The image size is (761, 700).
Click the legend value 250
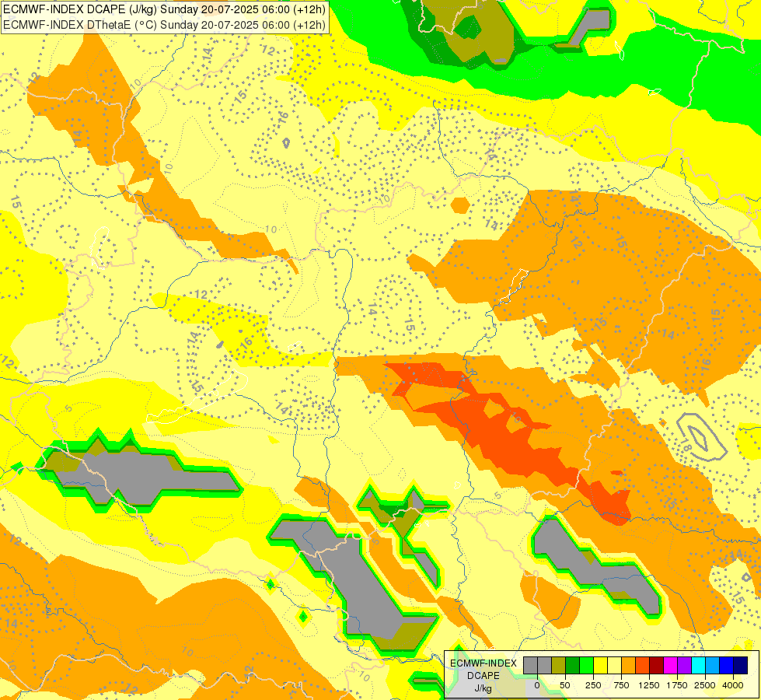[x=593, y=685]
